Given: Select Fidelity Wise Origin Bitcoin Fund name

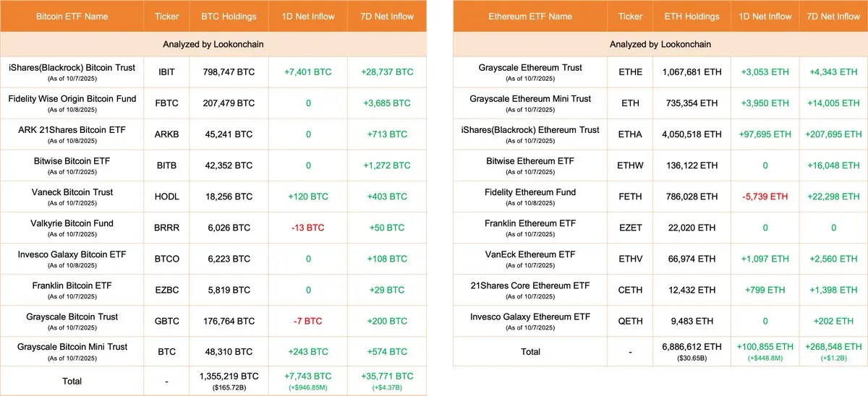Looking at the screenshot, I should tap(72, 98).
